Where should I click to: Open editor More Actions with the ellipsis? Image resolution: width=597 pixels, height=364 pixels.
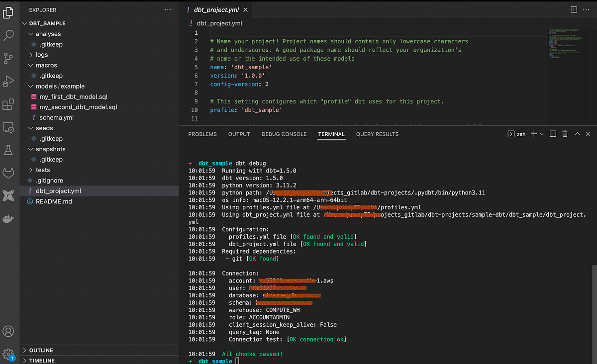click(x=586, y=9)
